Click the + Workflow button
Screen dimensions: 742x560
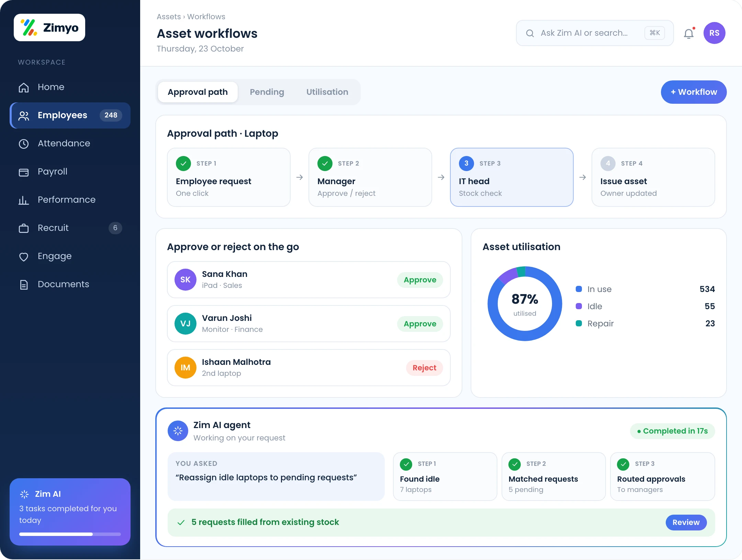(x=694, y=92)
